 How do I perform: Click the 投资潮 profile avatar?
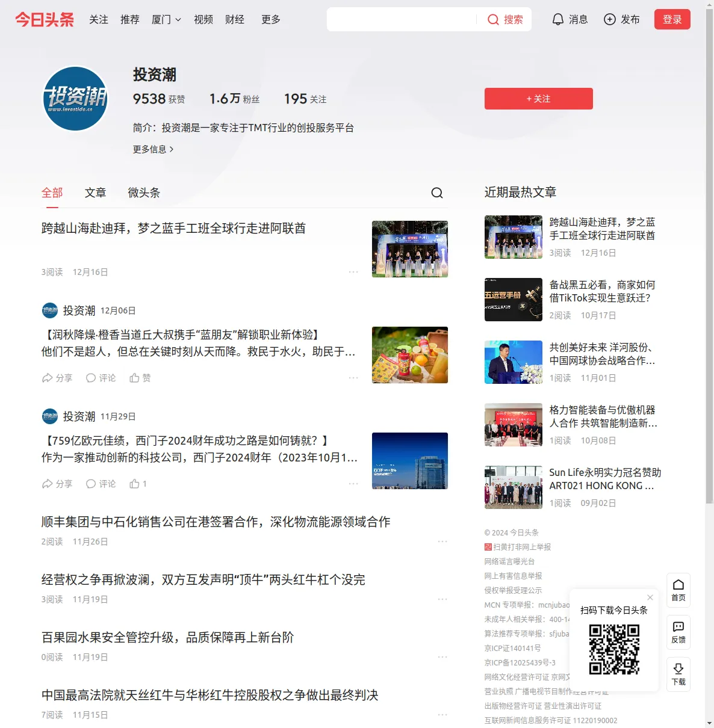point(75,99)
